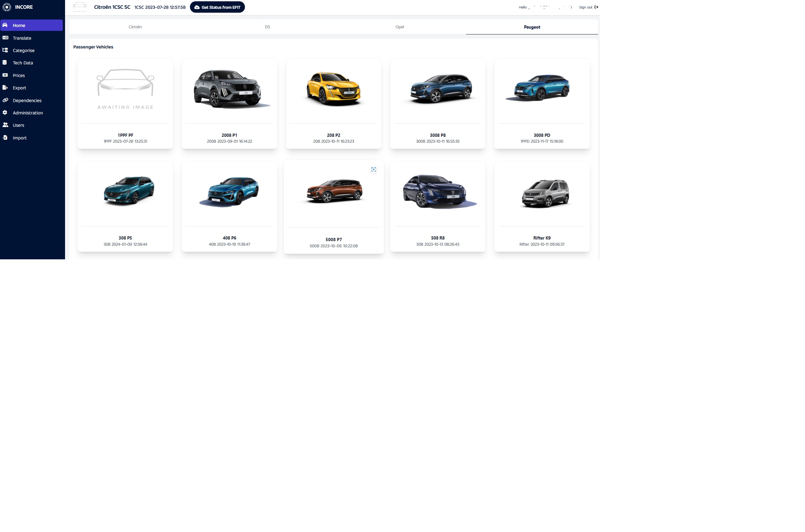Select the 408 P6 car image
This screenshot has height=532, width=805.
coord(230,192)
